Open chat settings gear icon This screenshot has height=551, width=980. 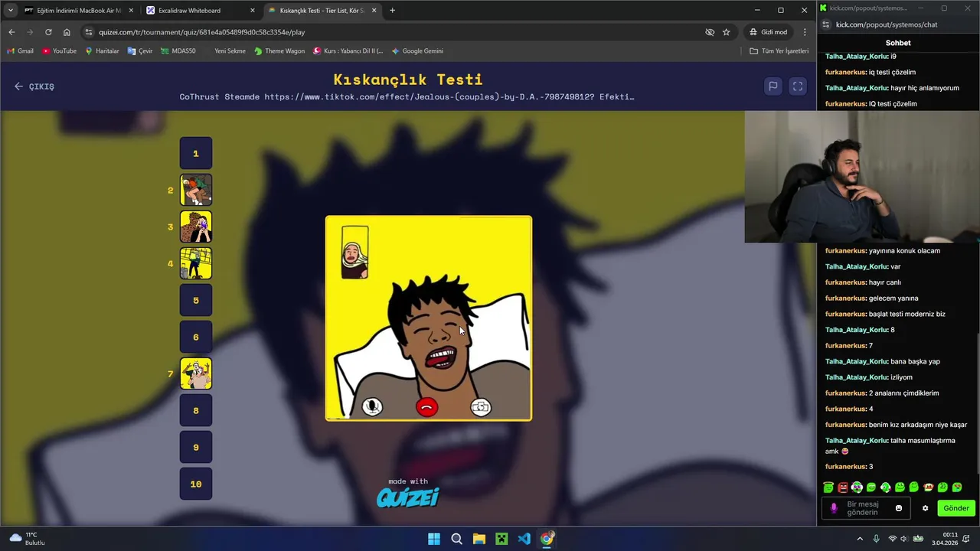point(925,508)
